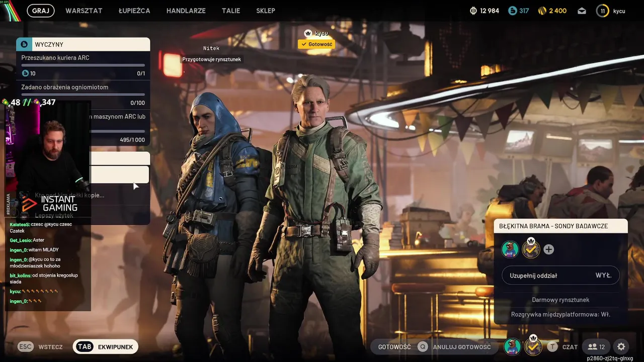
Task: Click the 0/1 progress counter
Action: point(141,74)
